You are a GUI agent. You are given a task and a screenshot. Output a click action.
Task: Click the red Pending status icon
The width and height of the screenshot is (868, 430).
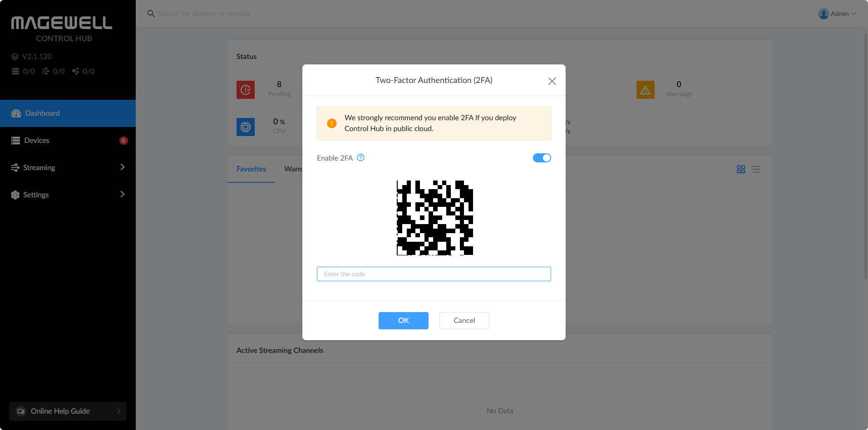coord(246,90)
